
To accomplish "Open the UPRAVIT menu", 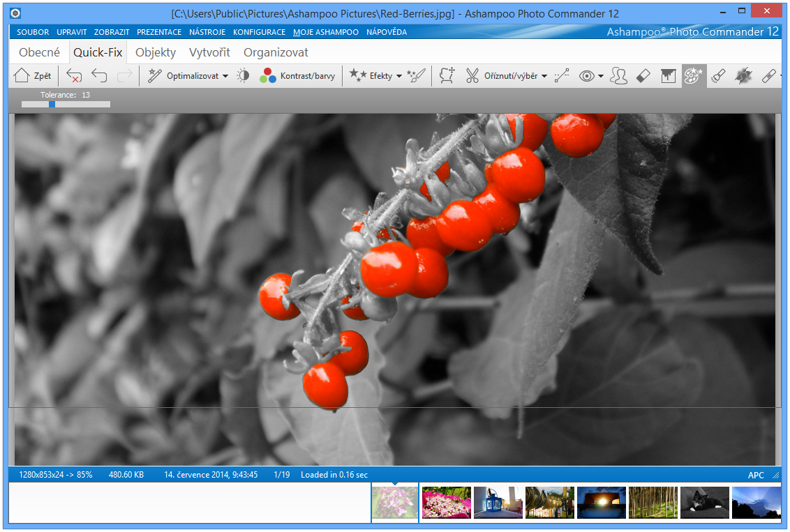I will tap(72, 32).
